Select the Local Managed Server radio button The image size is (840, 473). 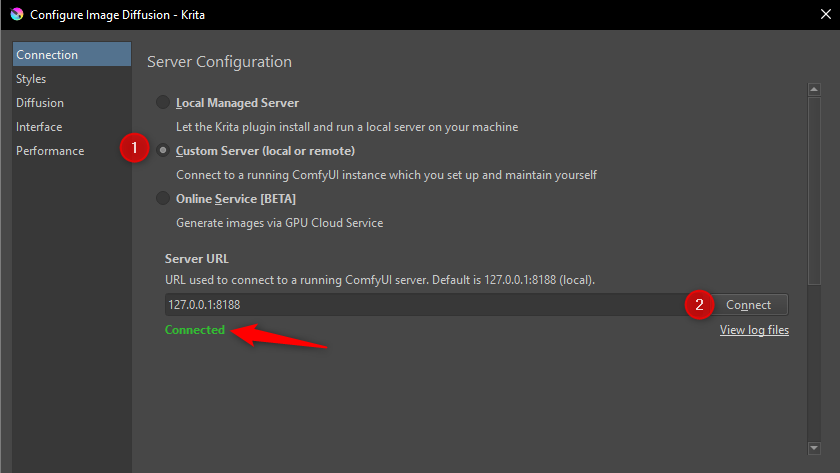click(163, 102)
